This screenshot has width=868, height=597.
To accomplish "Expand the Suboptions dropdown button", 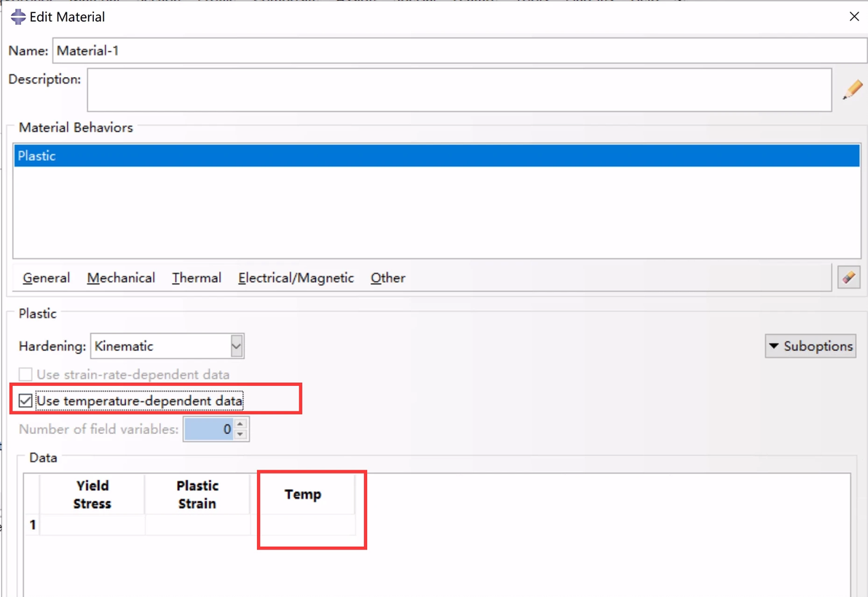I will tap(810, 347).
